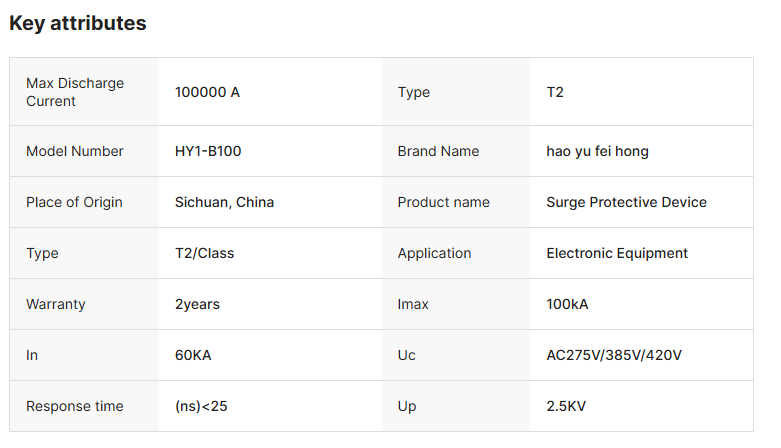Viewport: 781px width, 448px height.
Task: Click the 100000 A value
Action: tap(207, 92)
